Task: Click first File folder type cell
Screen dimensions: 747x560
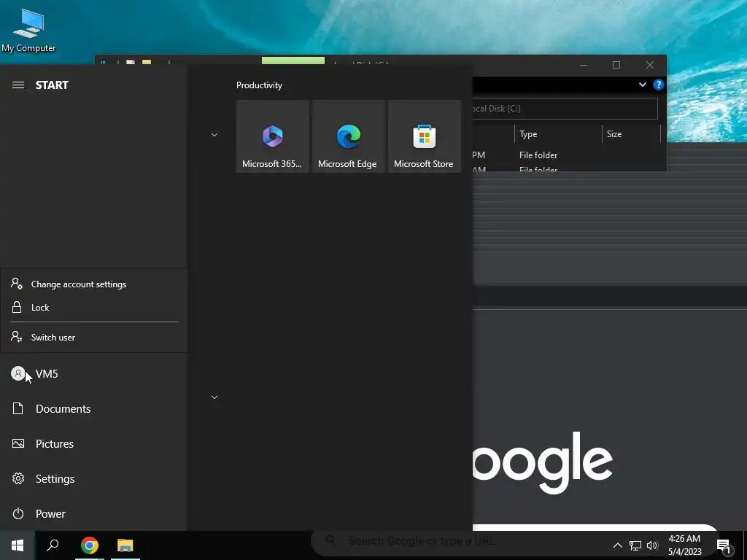Action: click(538, 155)
